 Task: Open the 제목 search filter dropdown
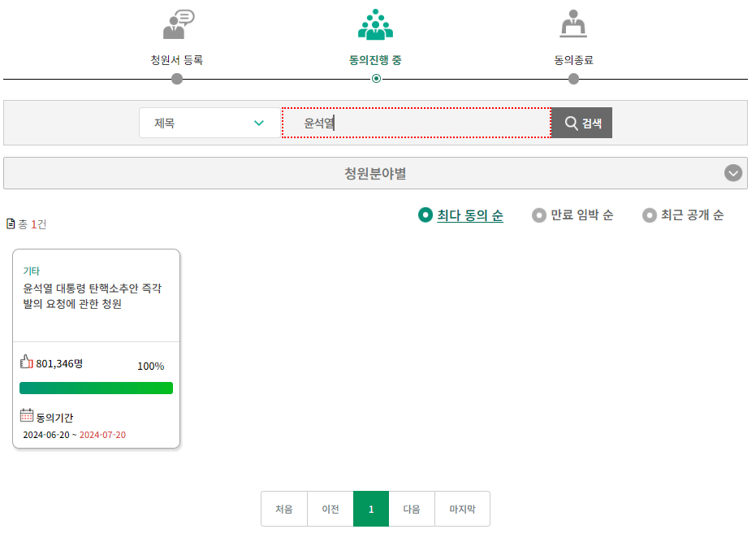[209, 122]
